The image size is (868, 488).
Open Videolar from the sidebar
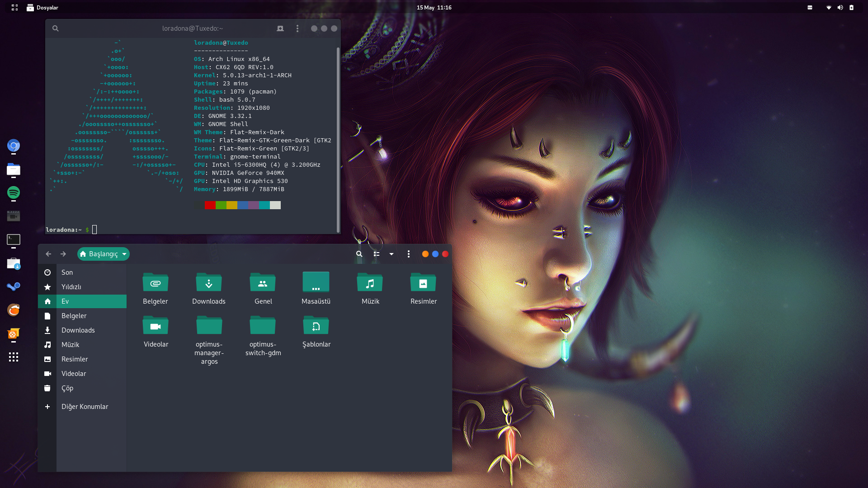click(82, 374)
